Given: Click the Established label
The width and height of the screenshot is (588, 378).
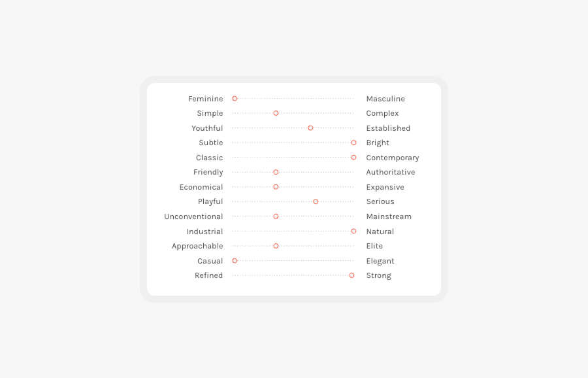Looking at the screenshot, I should pyautogui.click(x=388, y=128).
